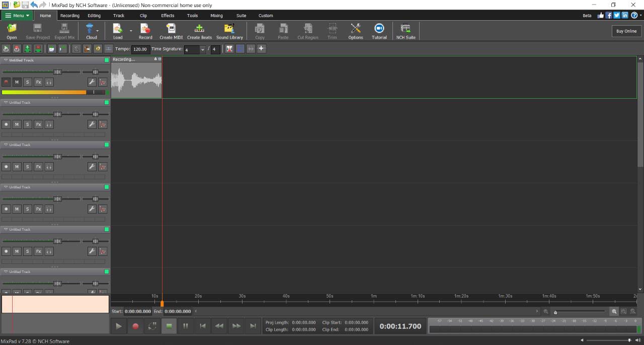Toggle the green square on the fourth track
Viewport: 644px width, 345px height.
tap(107, 187)
